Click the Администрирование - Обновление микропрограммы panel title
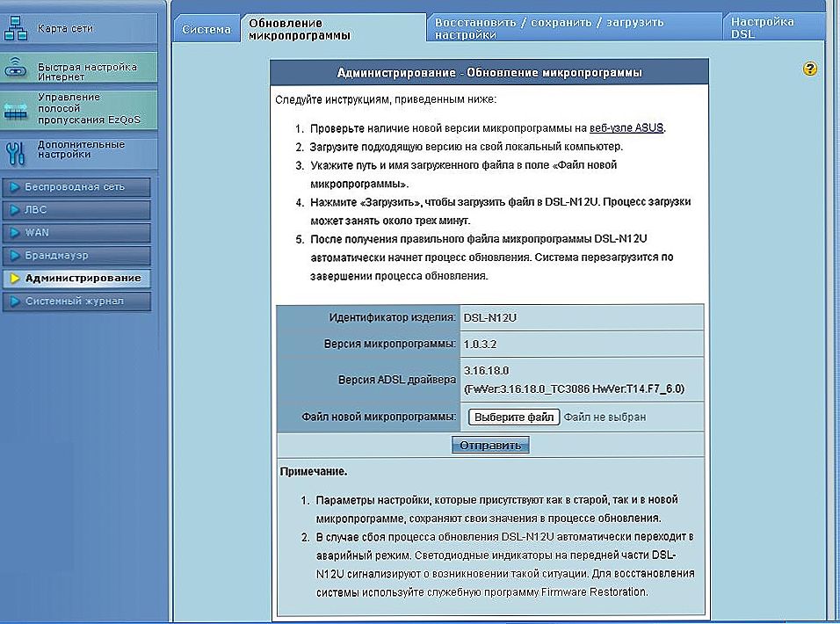This screenshot has height=624, width=840. (489, 72)
